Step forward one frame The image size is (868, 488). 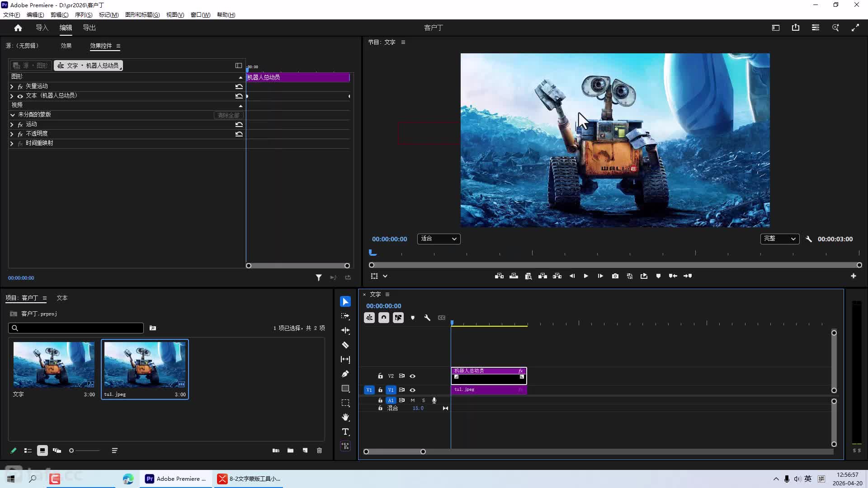tap(600, 276)
